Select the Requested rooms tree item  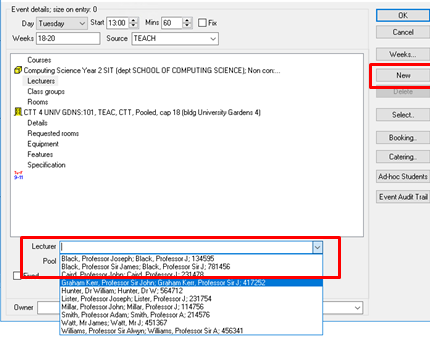tap(53, 133)
